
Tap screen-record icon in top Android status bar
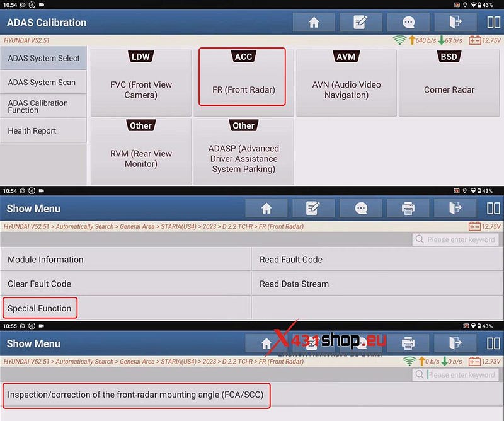[x=456, y=5]
